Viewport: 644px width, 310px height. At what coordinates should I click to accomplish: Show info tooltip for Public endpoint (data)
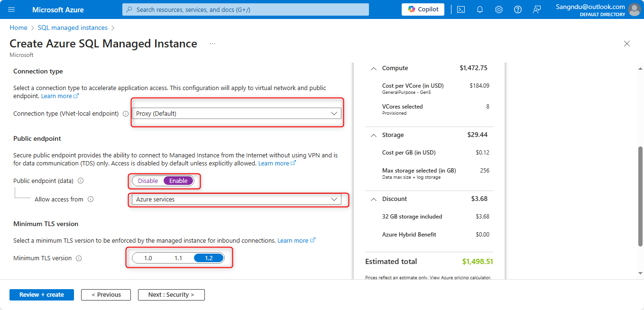pos(81,181)
